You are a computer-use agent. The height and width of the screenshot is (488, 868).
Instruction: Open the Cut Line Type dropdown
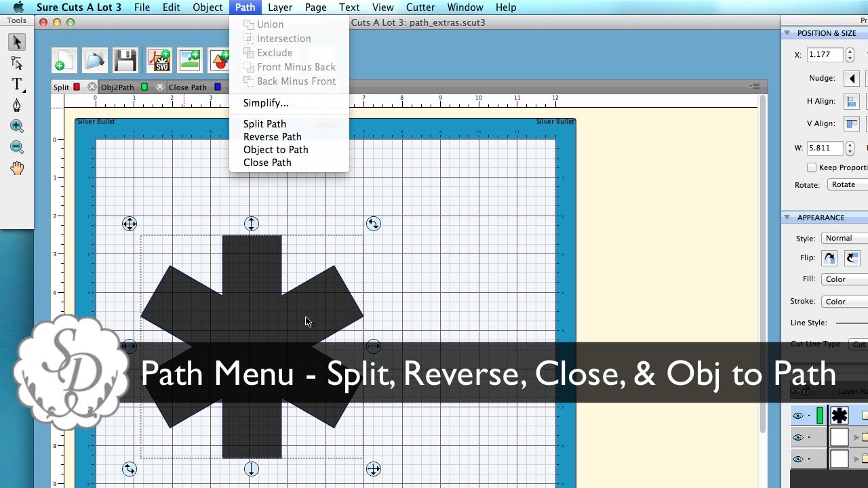[859, 344]
